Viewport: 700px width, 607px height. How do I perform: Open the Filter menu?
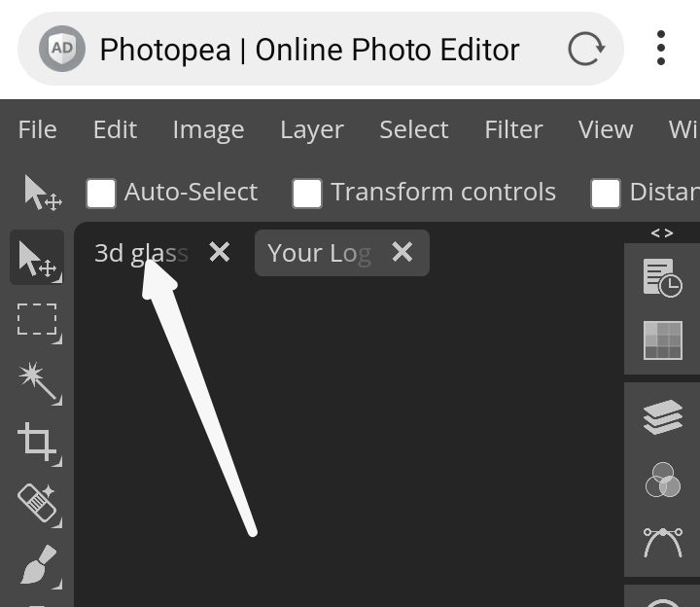pos(513,129)
